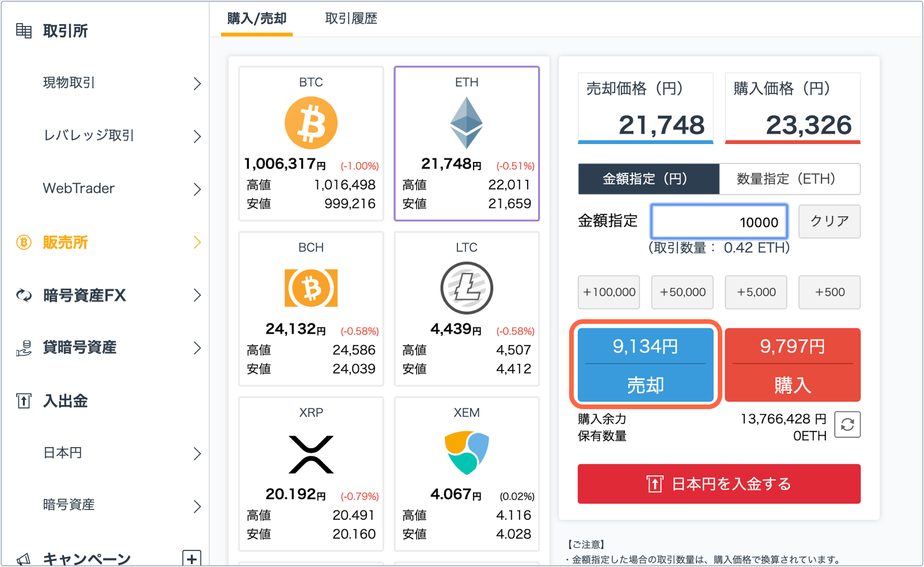The image size is (924, 567).
Task: Click the 取引数量 0.42 ETH text
Action: coord(719,248)
